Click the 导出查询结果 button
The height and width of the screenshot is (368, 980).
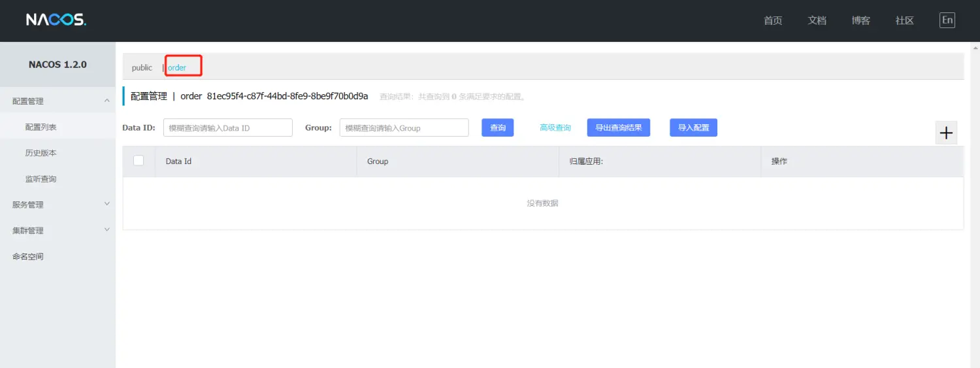coord(618,127)
